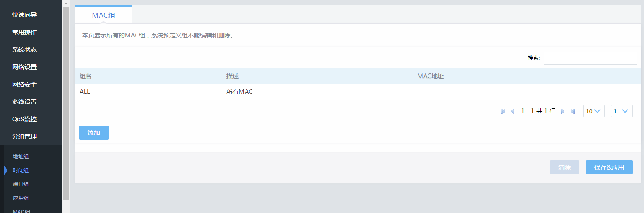Click the sidebar scroll up arrow
The width and height of the screenshot is (644, 213).
[x=66, y=3]
